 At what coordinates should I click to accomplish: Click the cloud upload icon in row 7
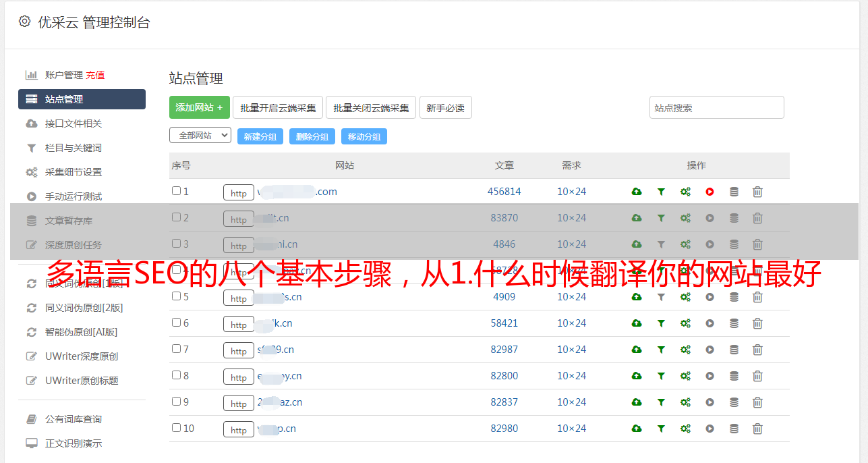[x=637, y=350]
